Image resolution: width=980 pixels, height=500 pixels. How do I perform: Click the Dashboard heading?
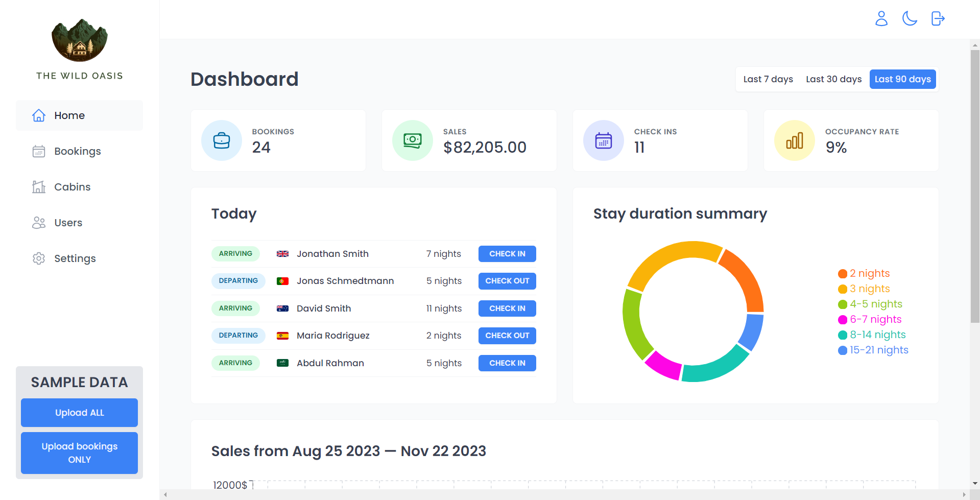(245, 79)
